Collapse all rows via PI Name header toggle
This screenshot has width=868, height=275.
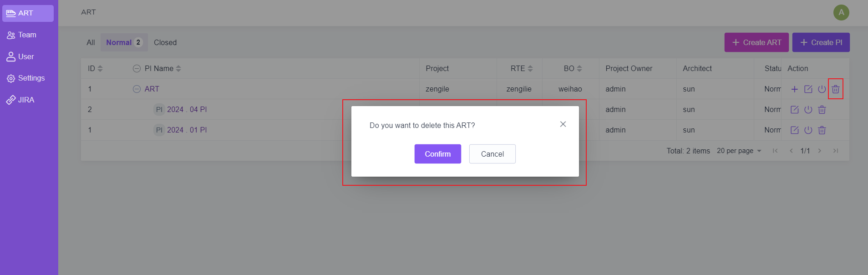(137, 69)
